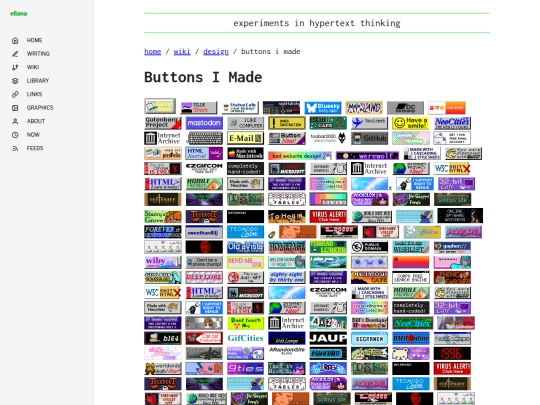Click the Guest Book button image
The image size is (540, 405).
point(160,106)
